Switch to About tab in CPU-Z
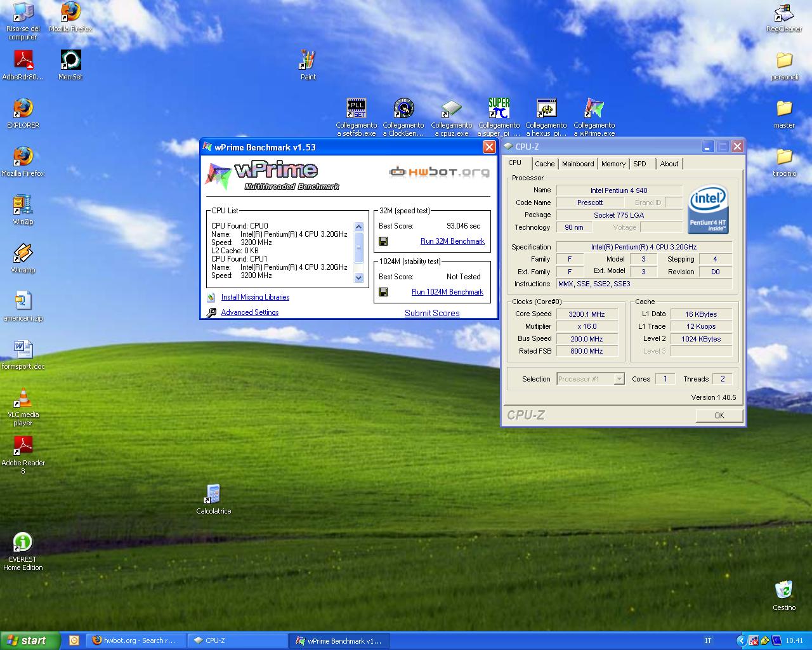 point(669,164)
